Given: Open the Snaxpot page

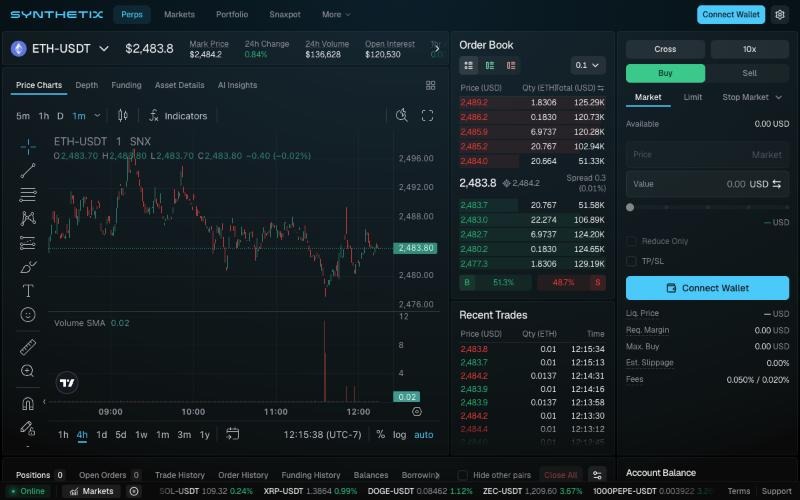Looking at the screenshot, I should (x=285, y=14).
